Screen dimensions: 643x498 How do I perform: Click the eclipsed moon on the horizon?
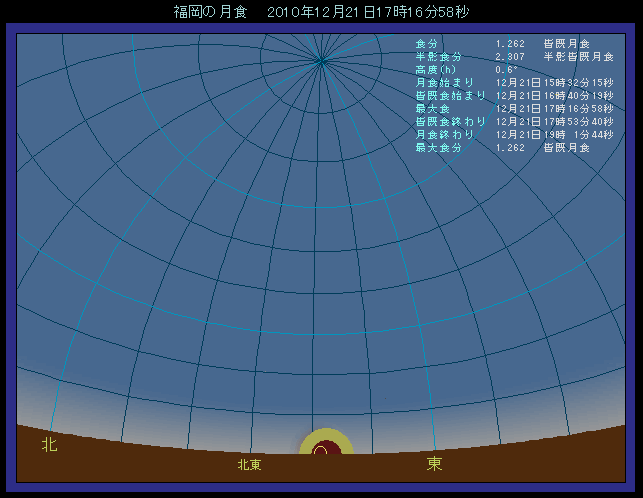pyautogui.click(x=321, y=451)
